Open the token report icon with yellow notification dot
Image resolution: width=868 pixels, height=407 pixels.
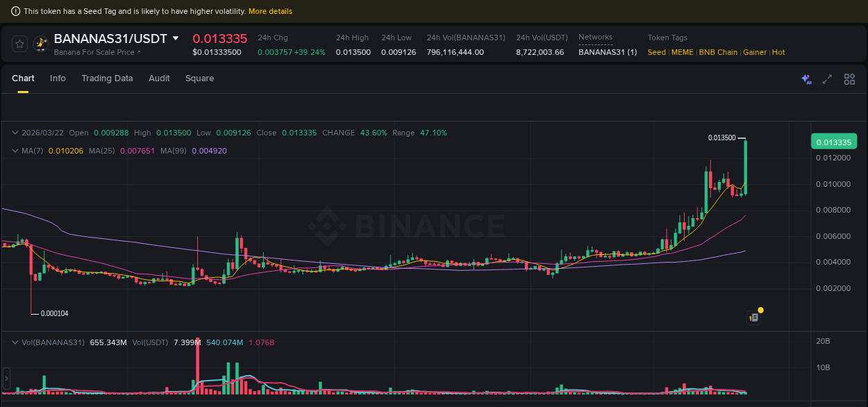click(x=753, y=317)
